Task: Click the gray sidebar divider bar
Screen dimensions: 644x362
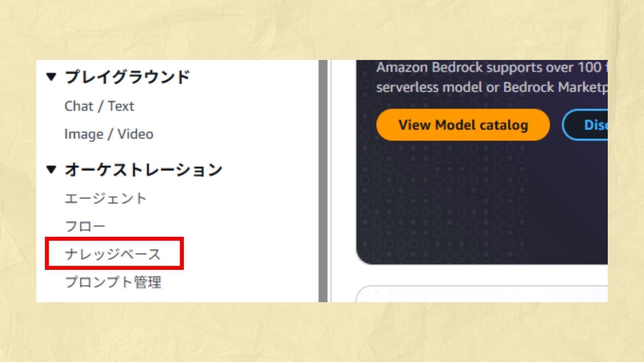Action: [x=323, y=181]
